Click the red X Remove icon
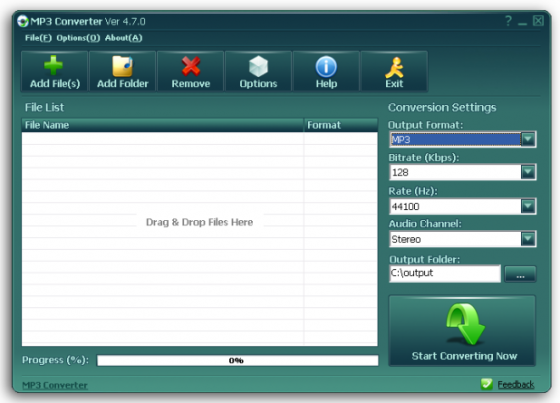Image resolution: width=560 pixels, height=403 pixels. click(x=191, y=66)
